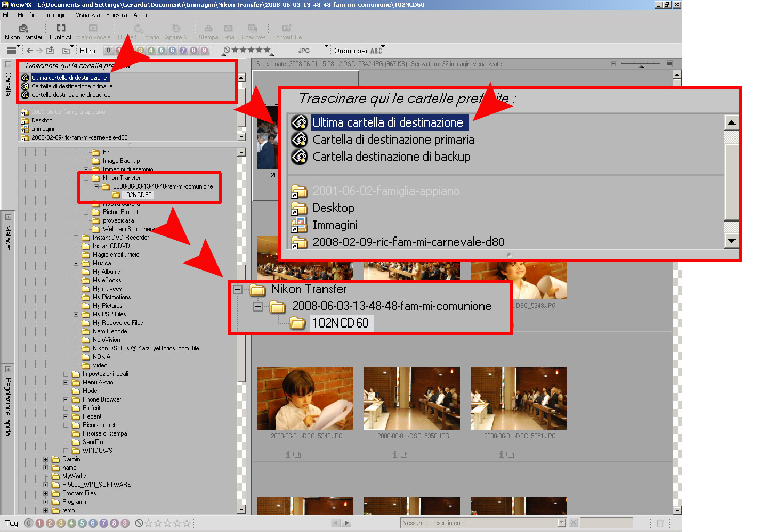
Task: Click the Stampa print icon
Action: click(x=208, y=32)
